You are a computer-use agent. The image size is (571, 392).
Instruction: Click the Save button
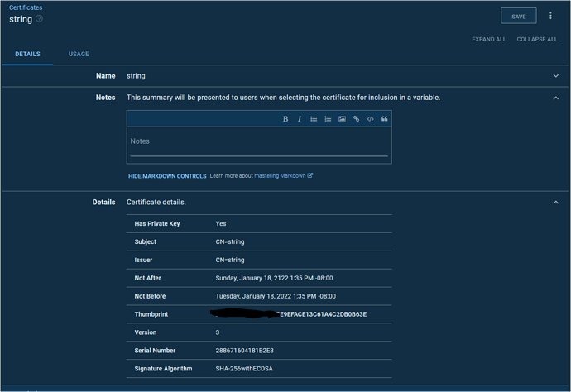518,17
